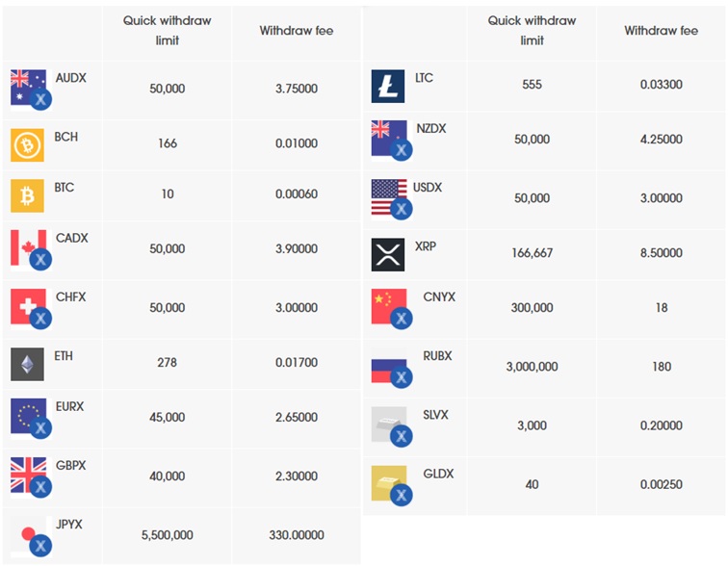Select the CHFX Swiss flag icon
The image size is (728, 566).
pyautogui.click(x=31, y=309)
